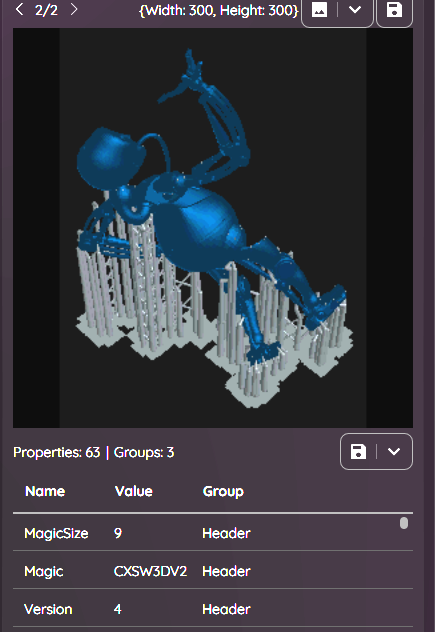Sort by the Value column header

coord(133,491)
